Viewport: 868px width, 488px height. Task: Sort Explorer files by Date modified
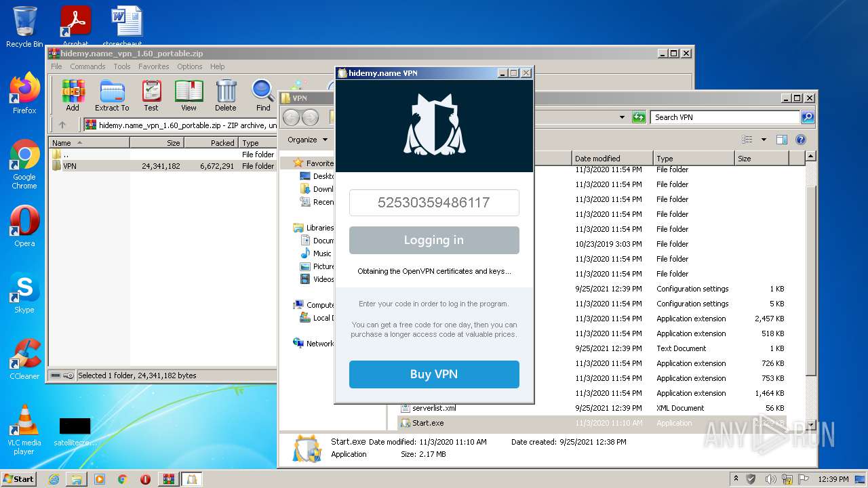pyautogui.click(x=612, y=159)
